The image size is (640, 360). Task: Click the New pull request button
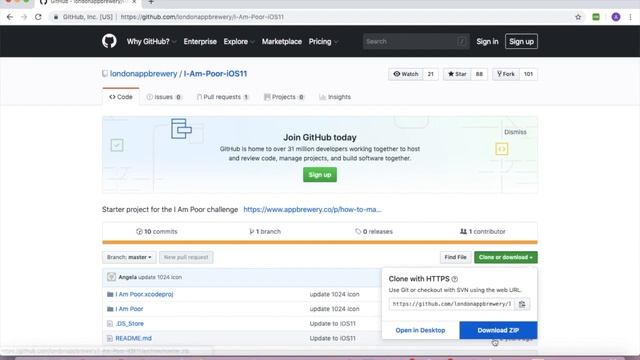tap(186, 258)
